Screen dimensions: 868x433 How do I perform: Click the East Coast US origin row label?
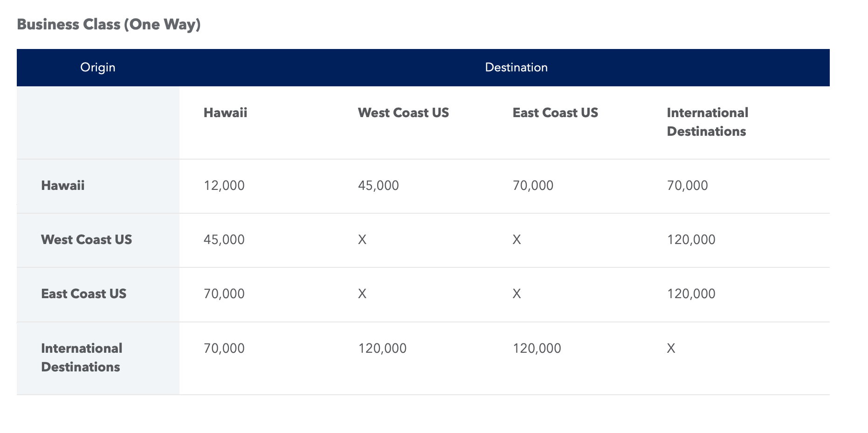(83, 293)
